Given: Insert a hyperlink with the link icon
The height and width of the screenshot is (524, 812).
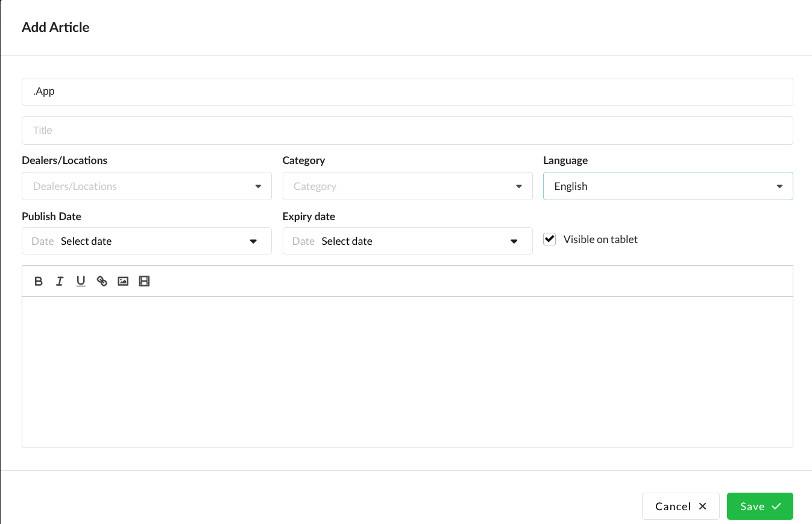Looking at the screenshot, I should (102, 281).
